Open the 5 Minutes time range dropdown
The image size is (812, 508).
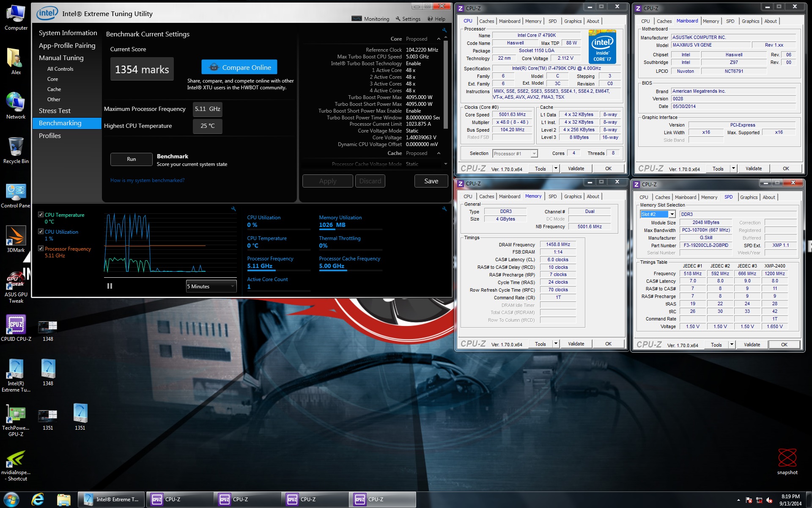pyautogui.click(x=211, y=286)
